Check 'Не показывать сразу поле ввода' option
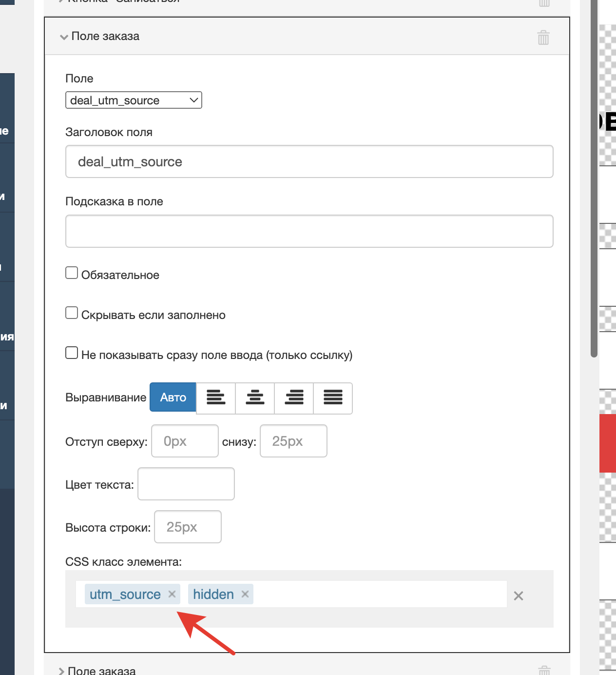 coord(72,353)
